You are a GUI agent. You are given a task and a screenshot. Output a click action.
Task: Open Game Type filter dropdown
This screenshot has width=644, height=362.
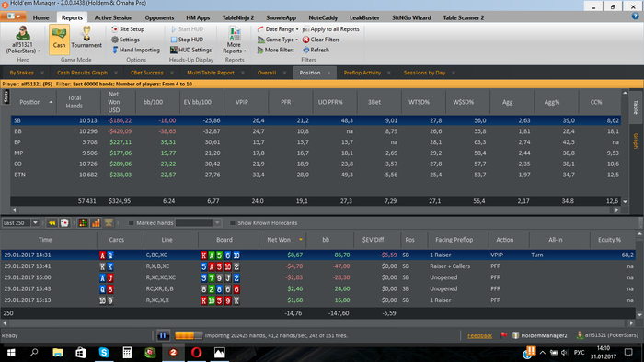tap(278, 40)
